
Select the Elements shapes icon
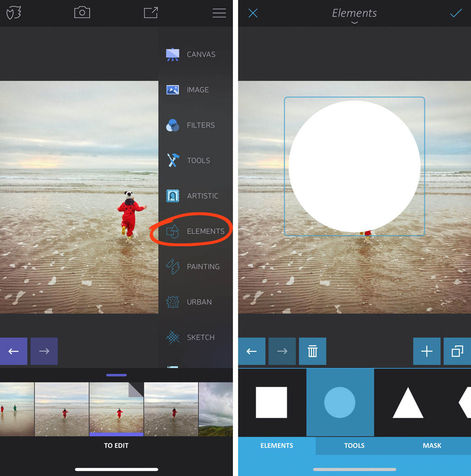[172, 231]
